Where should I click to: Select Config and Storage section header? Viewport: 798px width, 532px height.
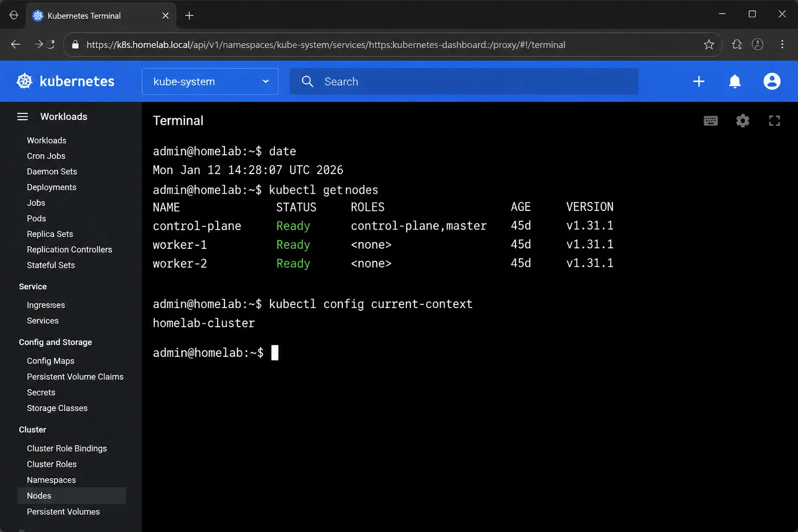[55, 342]
